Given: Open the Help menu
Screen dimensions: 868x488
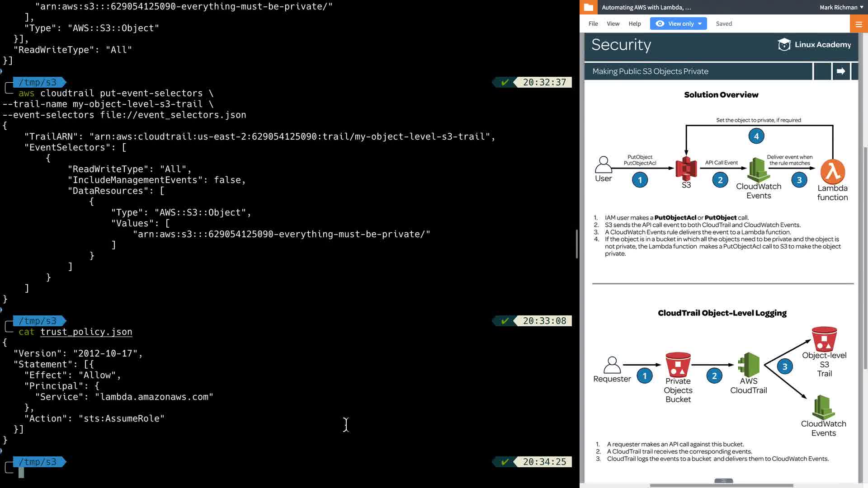Looking at the screenshot, I should (634, 24).
